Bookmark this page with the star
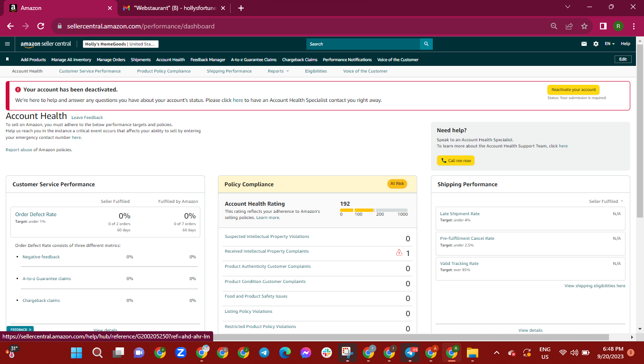This screenshot has width=644, height=364. (584, 26)
